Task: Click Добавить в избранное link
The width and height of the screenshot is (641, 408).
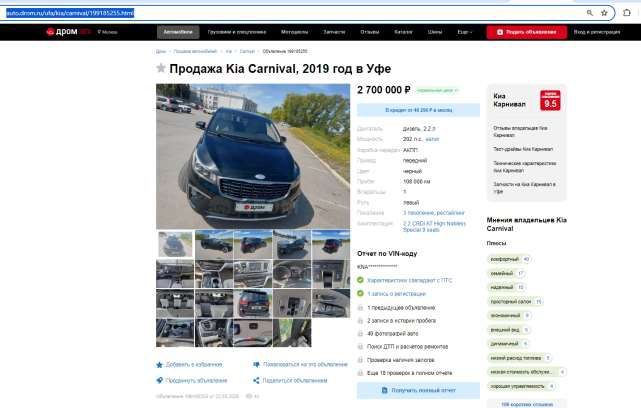Action: coord(194,364)
